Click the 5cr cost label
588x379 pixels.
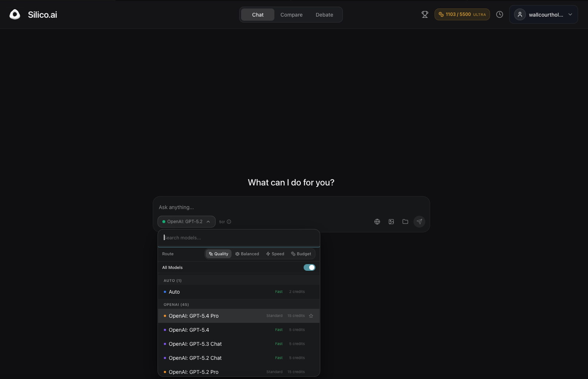point(222,222)
